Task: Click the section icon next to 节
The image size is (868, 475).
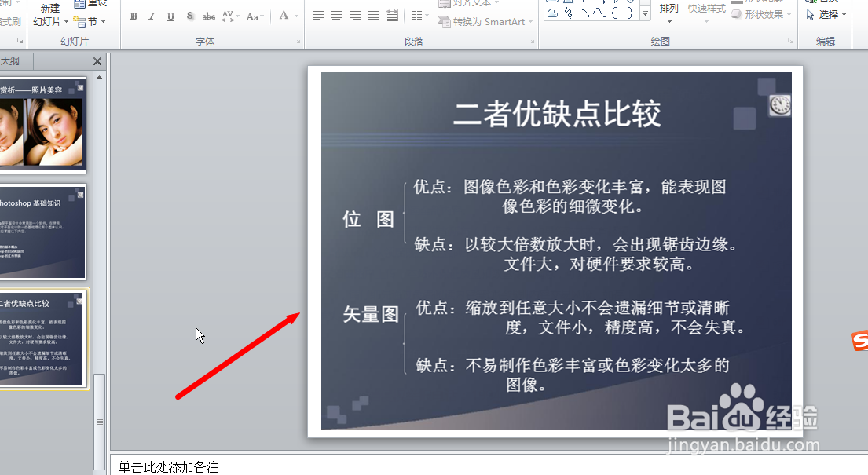Action: pyautogui.click(x=79, y=22)
